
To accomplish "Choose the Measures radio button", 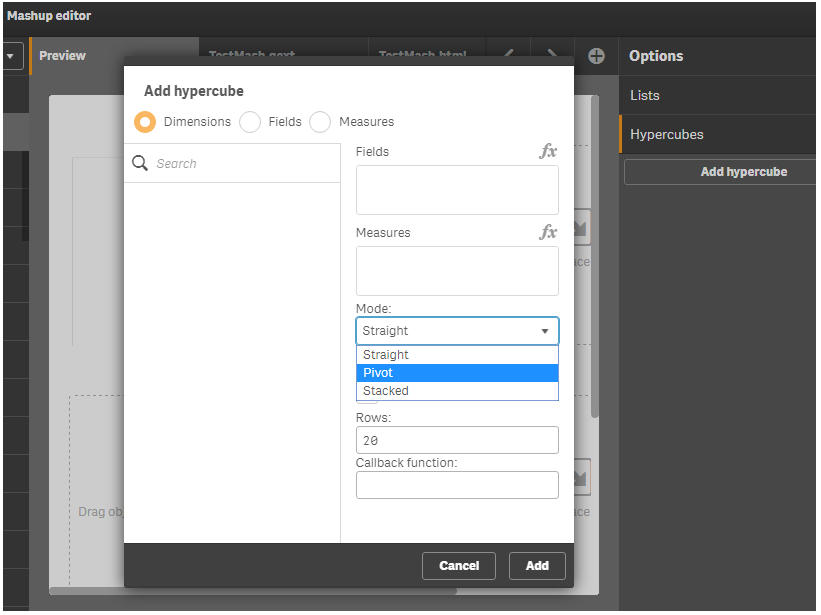I will click(x=320, y=122).
